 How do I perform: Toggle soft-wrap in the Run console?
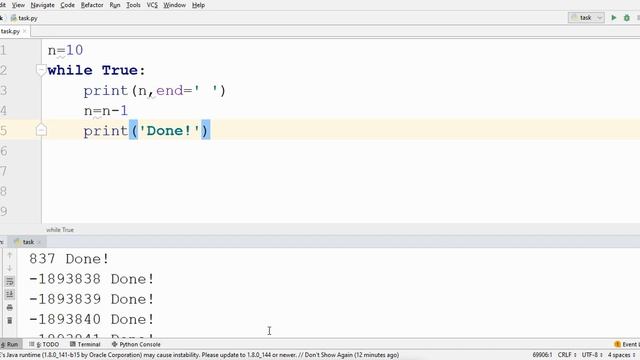pos(10,281)
